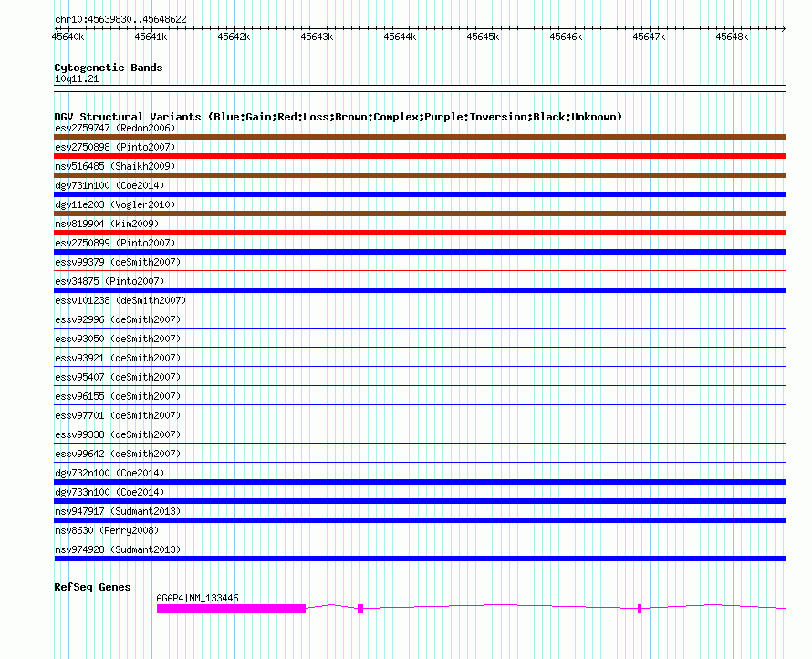Select the red nsv819904 loss bar
Viewport: 812px width, 659px height.
tap(420, 233)
